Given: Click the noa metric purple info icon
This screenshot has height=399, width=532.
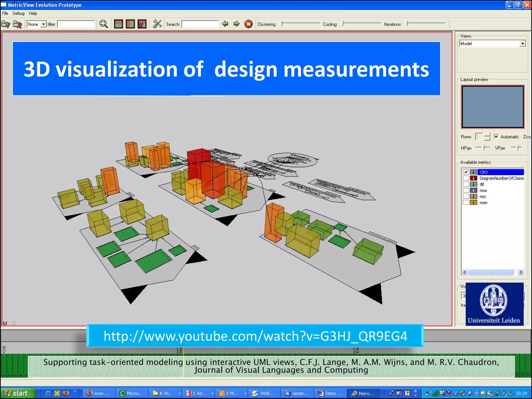Looking at the screenshot, I should point(474,190).
